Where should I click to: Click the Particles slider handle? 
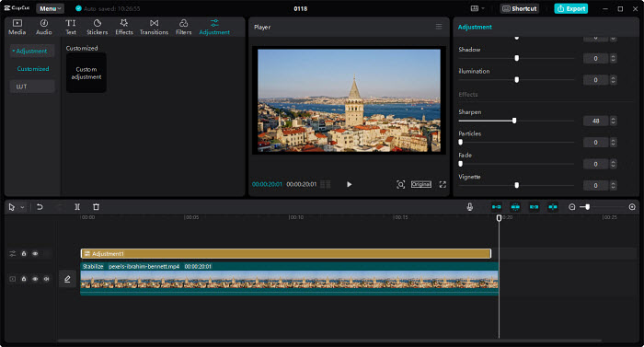(x=460, y=143)
